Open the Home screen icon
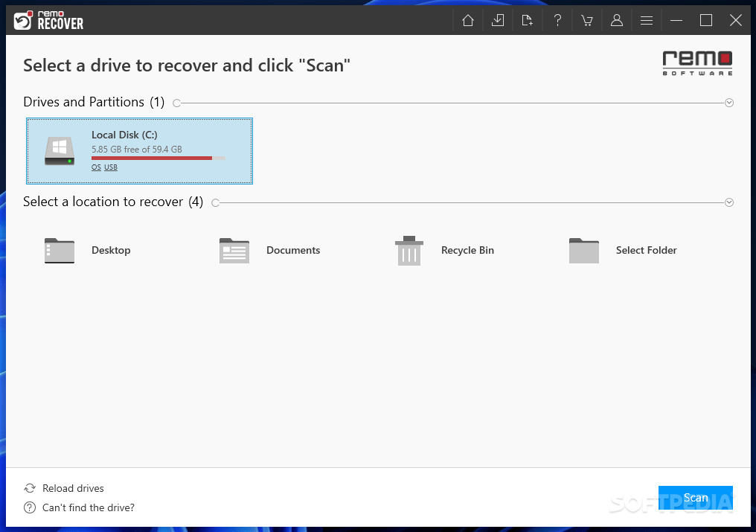The image size is (756, 532). point(467,20)
